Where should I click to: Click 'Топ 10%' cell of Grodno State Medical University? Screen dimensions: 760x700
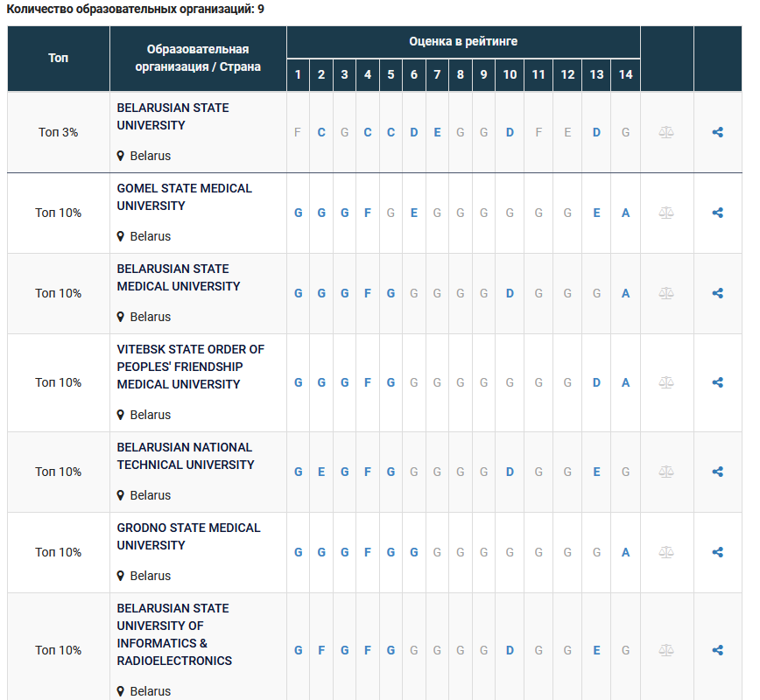(x=58, y=552)
